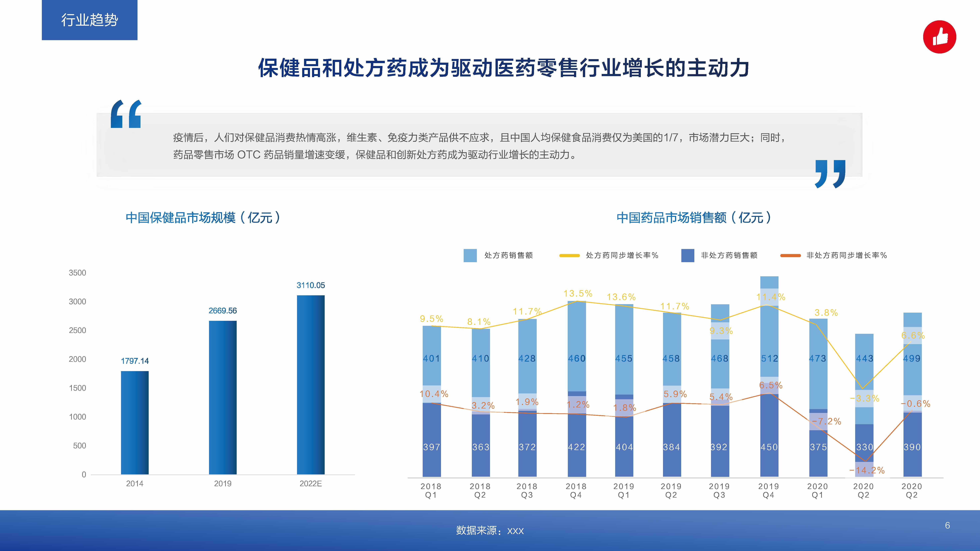
Task: Click the 2018 Q4 axis label
Action: 576,491
